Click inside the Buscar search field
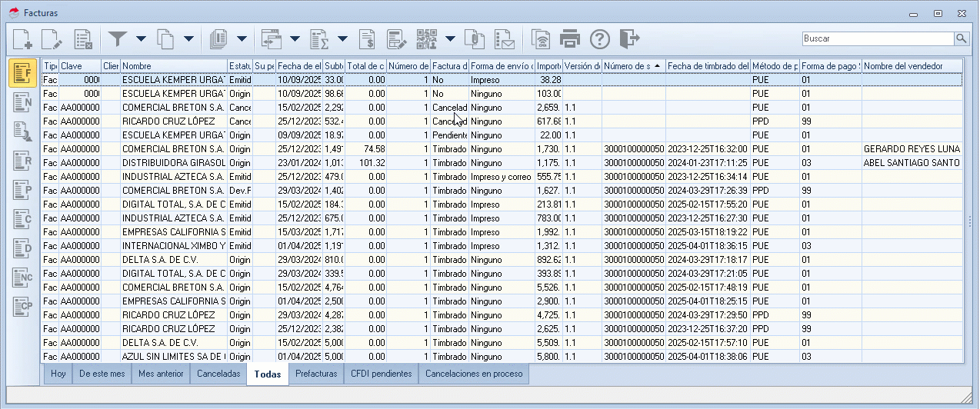The width and height of the screenshot is (980, 409). [x=877, y=38]
